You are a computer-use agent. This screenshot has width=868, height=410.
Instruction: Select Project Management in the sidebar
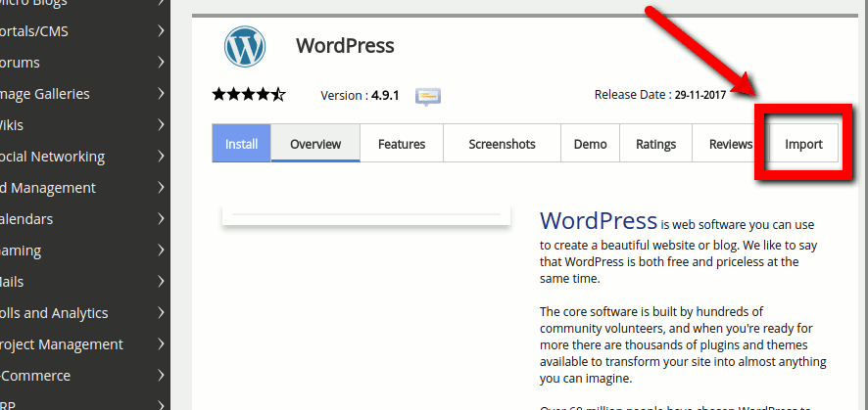[x=62, y=344]
